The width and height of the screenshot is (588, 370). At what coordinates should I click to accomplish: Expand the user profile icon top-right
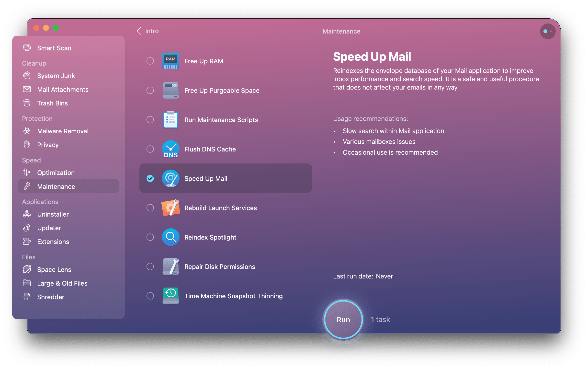(548, 31)
